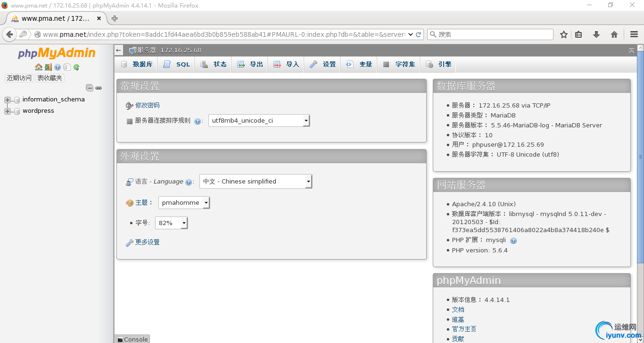644x343 pixels.
Task: Expand the information_schema database node
Action: tap(8, 100)
